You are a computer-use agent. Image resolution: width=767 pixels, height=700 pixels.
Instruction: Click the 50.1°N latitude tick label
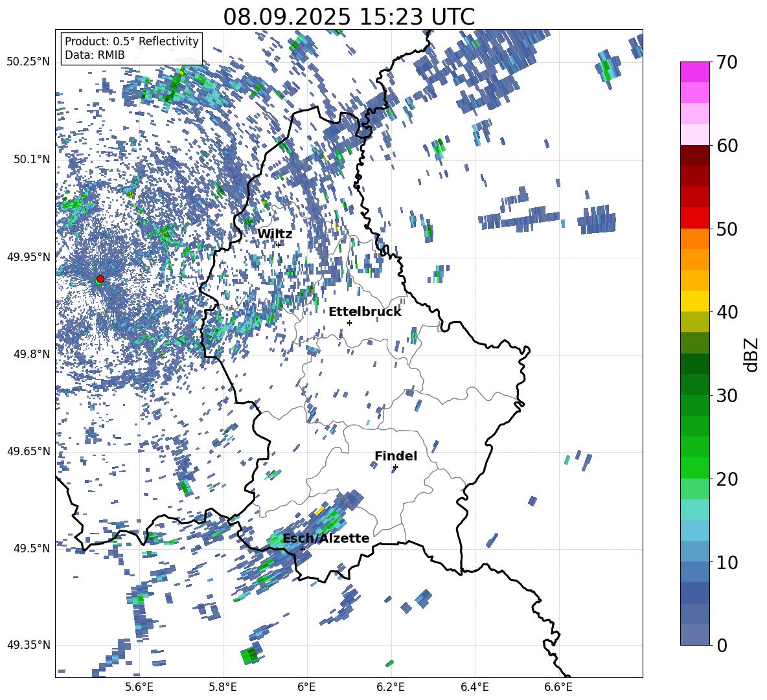[32, 159]
